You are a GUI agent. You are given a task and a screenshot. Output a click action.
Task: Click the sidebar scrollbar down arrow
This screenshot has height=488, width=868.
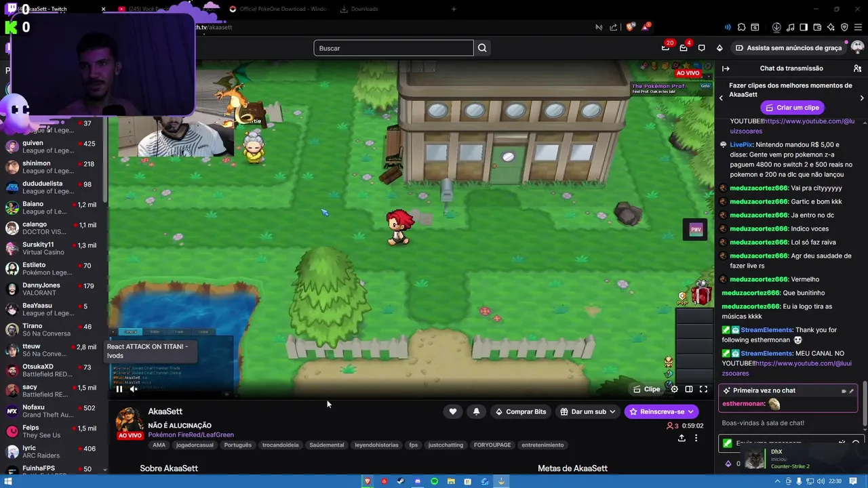(105, 469)
